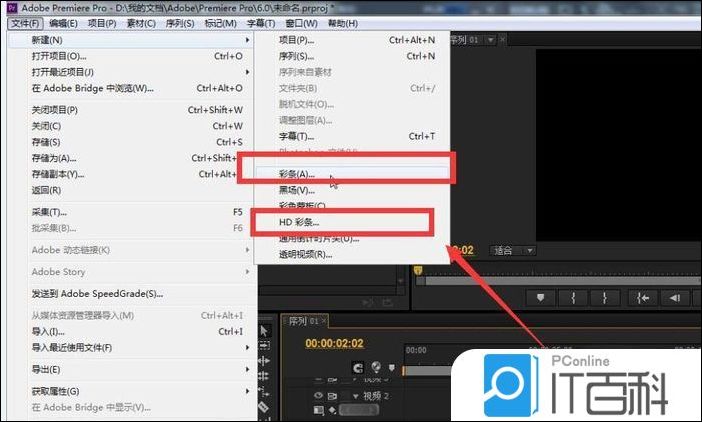Choose 透明视频(R)... in New submenu

click(352, 255)
